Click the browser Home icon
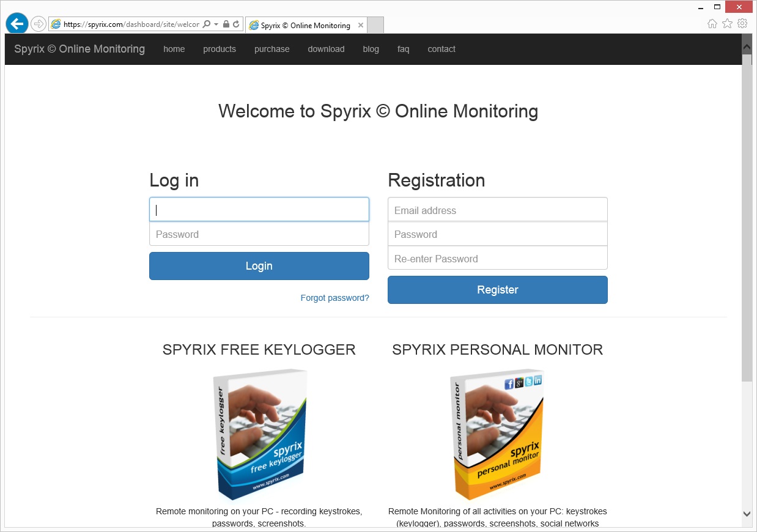 [x=712, y=24]
